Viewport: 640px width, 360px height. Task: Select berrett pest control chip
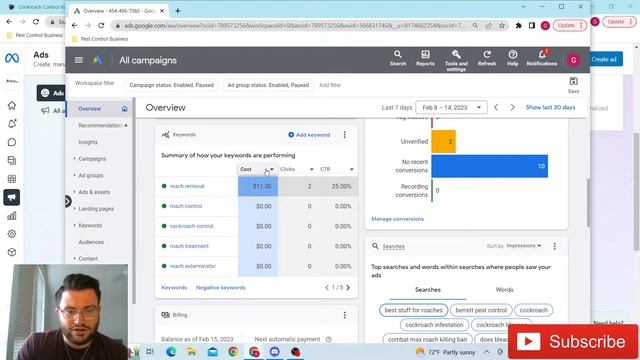[x=481, y=310]
